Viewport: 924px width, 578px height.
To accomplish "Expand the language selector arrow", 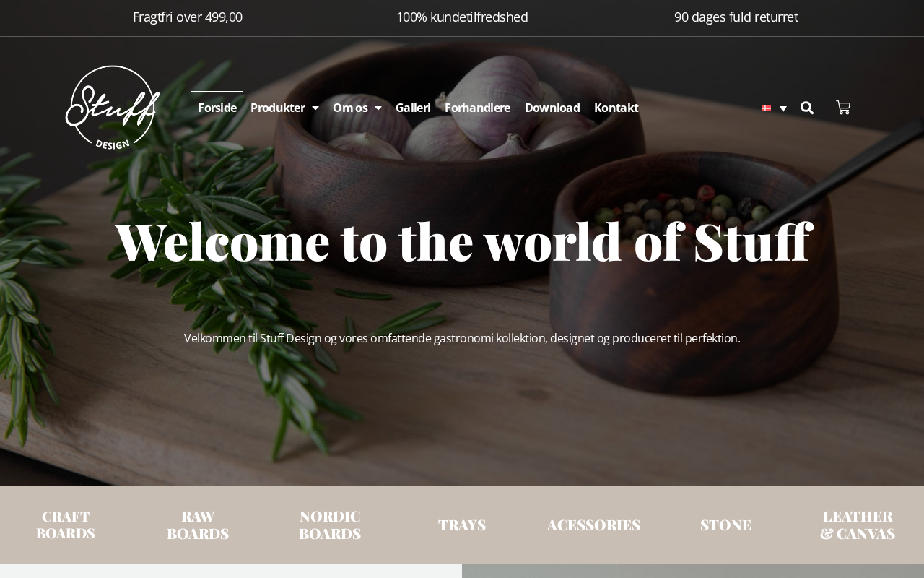I will [783, 109].
